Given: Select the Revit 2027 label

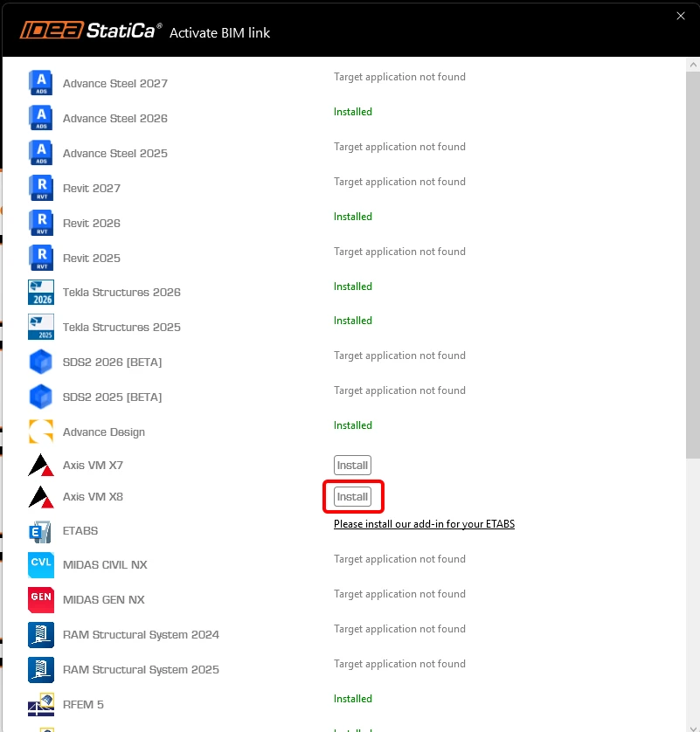Looking at the screenshot, I should pos(92,188).
